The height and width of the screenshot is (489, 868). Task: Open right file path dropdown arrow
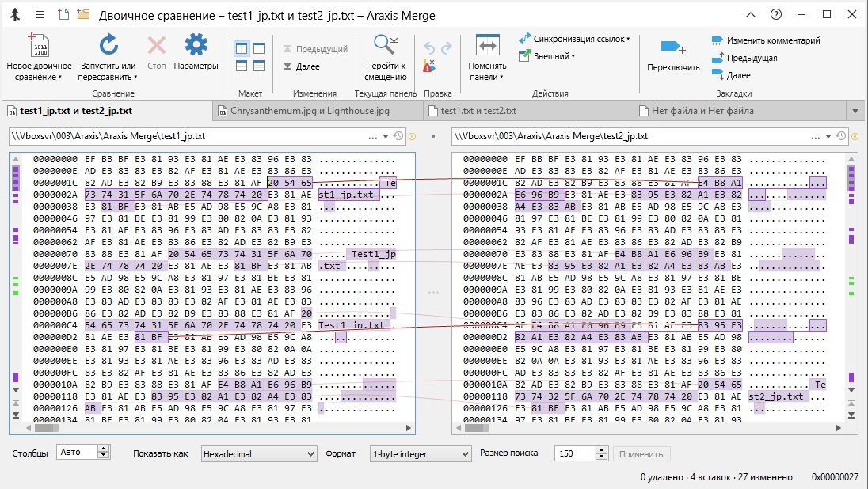(828, 137)
